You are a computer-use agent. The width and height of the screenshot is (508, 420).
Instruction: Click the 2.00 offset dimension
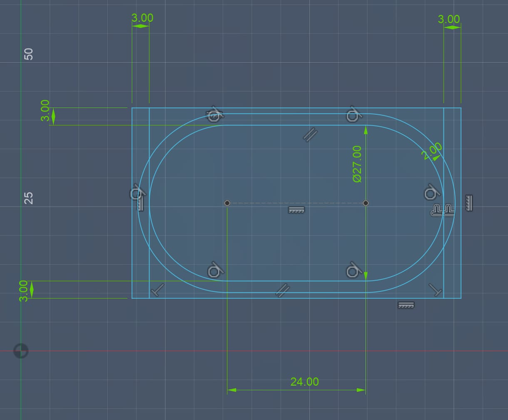pyautogui.click(x=431, y=151)
